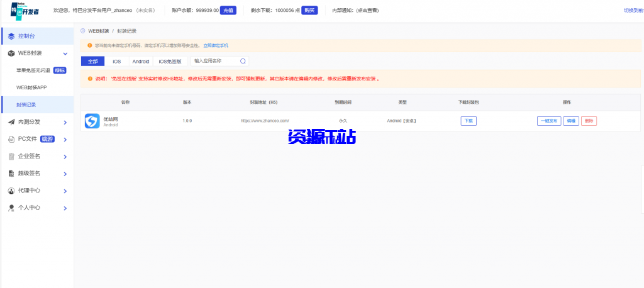The height and width of the screenshot is (288, 644).
Task: Click the Android【安卓】 type cell
Action: point(402,121)
